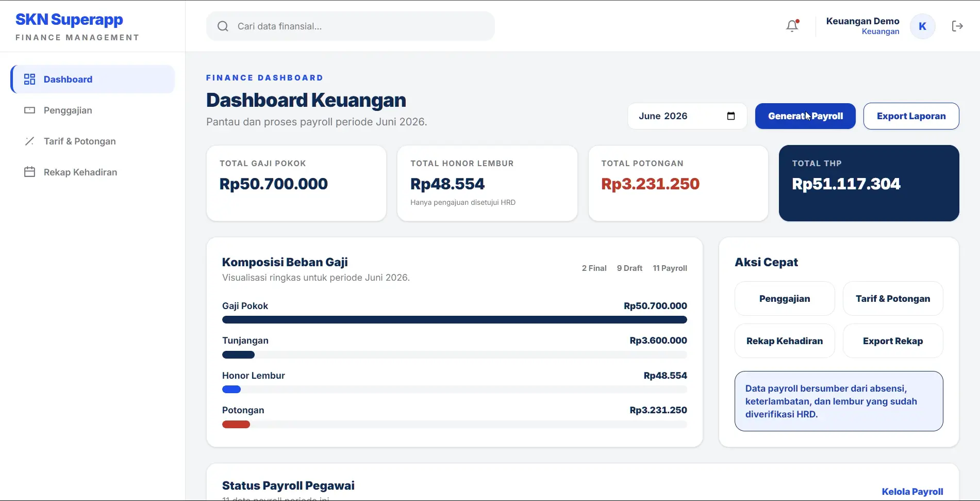Click the Tarif & Potongan percent icon
This screenshot has height=501, width=980.
pos(30,141)
